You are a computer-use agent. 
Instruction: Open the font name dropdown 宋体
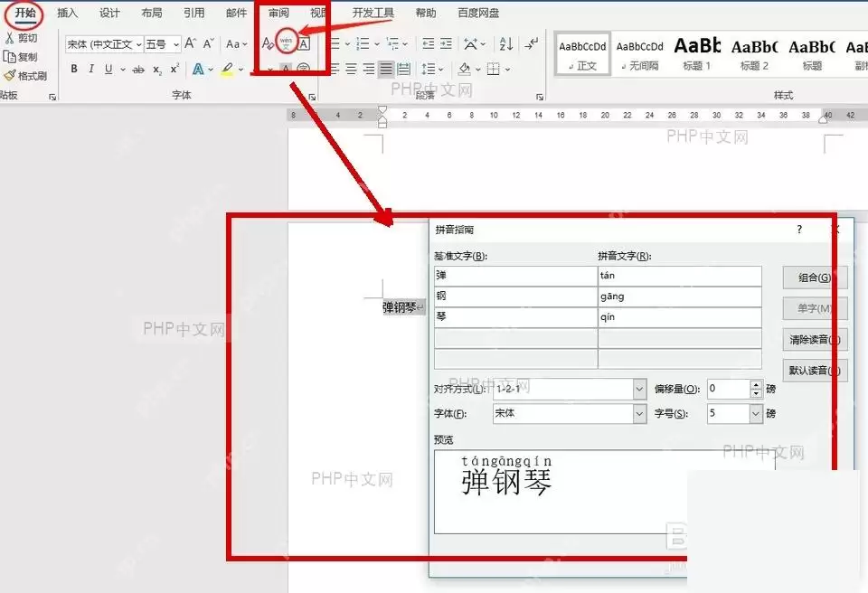(138, 43)
